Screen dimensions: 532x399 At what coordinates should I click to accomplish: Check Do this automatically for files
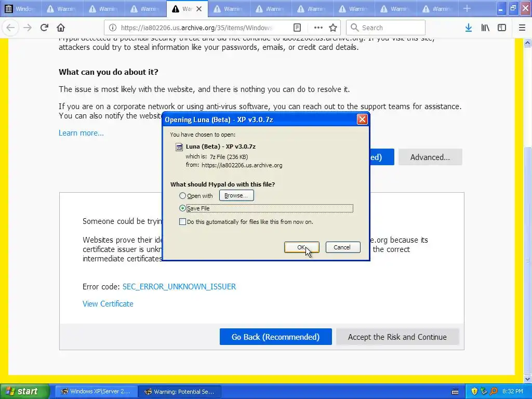182,222
